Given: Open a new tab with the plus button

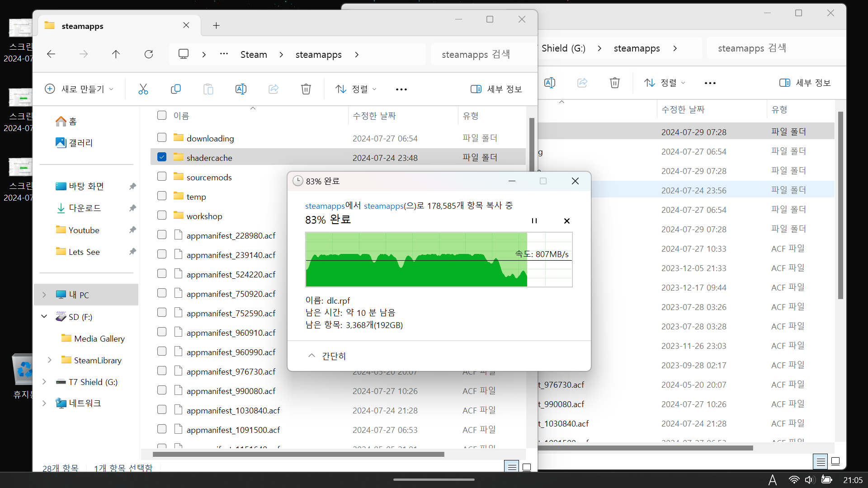Looking at the screenshot, I should [216, 26].
